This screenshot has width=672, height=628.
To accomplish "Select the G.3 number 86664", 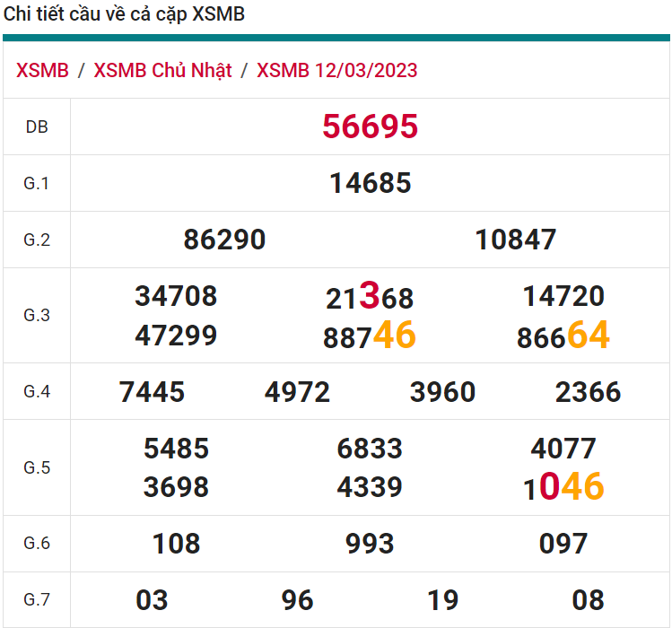I will click(563, 335).
